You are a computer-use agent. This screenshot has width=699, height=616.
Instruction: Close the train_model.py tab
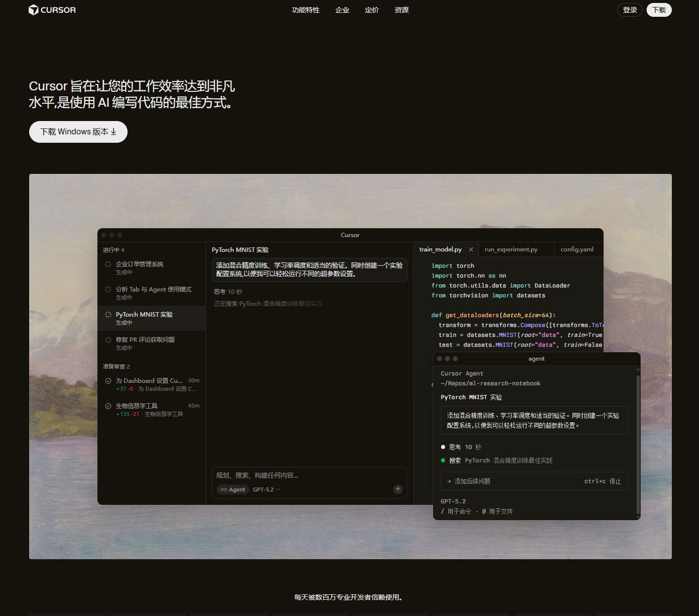point(471,249)
